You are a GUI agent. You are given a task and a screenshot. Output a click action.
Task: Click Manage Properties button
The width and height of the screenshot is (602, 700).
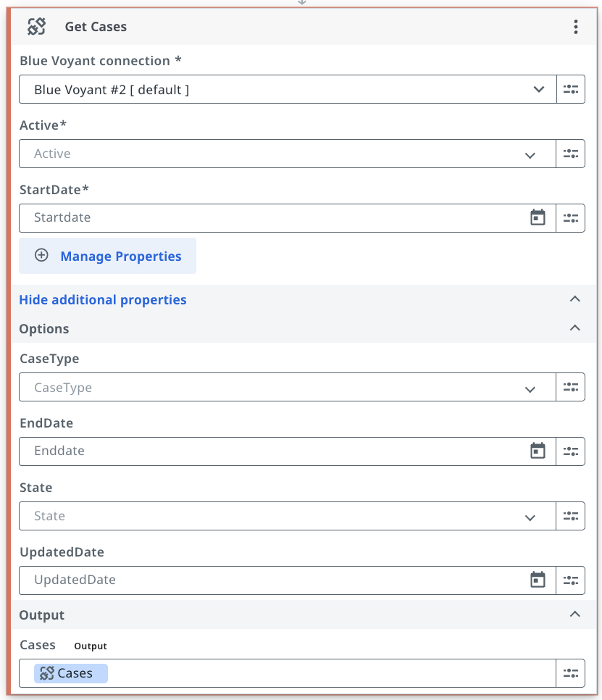[107, 256]
